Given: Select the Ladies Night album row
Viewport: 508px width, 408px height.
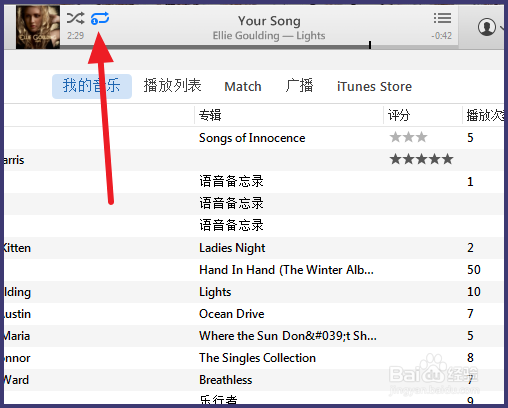Looking at the screenshot, I should pos(254,248).
